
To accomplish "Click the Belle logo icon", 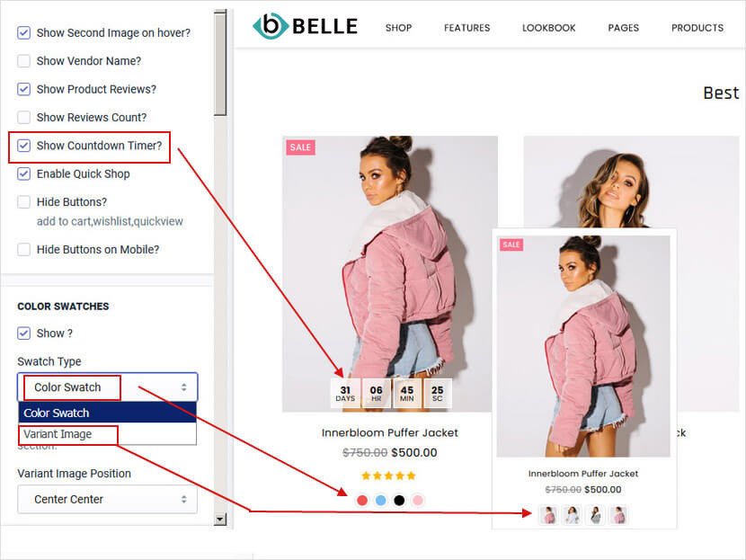I will (x=271, y=26).
